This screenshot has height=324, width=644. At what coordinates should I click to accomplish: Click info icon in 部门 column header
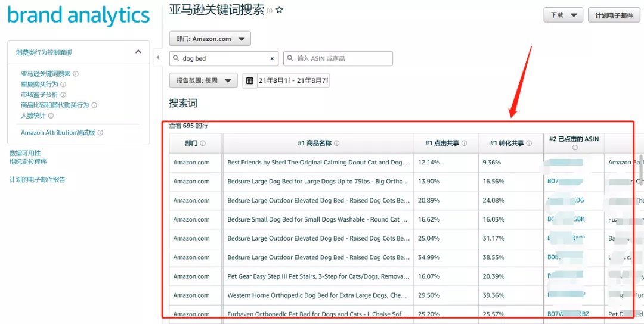pyautogui.click(x=203, y=143)
